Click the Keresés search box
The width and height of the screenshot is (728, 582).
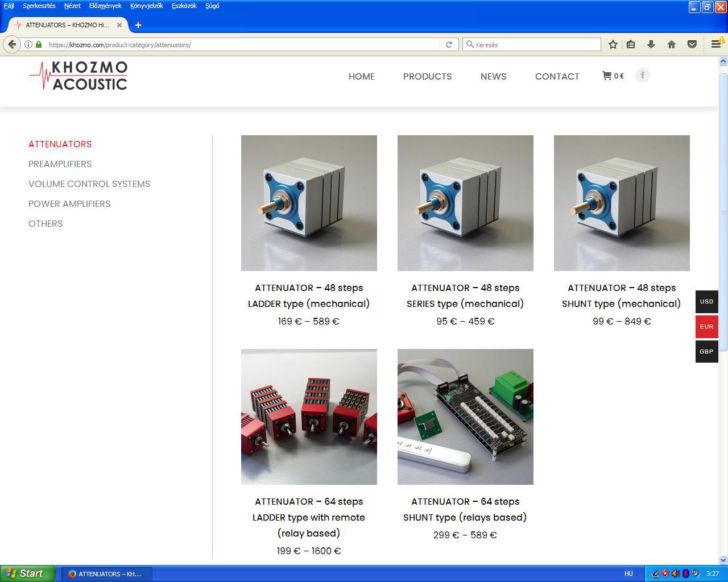tap(532, 44)
